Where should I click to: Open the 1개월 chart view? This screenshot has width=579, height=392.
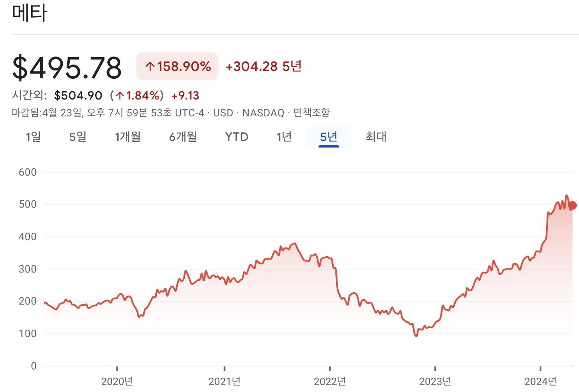tap(128, 137)
